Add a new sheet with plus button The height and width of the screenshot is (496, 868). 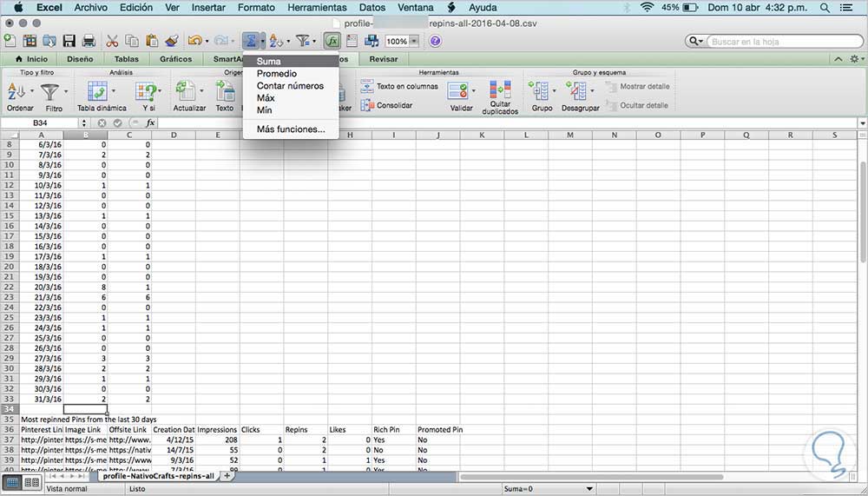(x=227, y=475)
